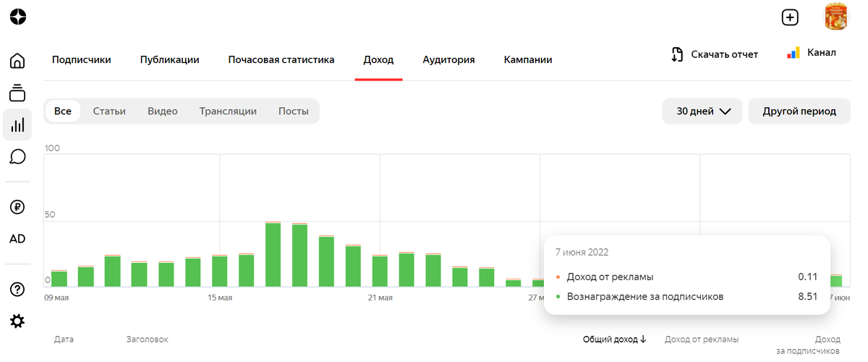This screenshot has height=362, width=868.
Task: Click the download report file icon
Action: tap(677, 54)
